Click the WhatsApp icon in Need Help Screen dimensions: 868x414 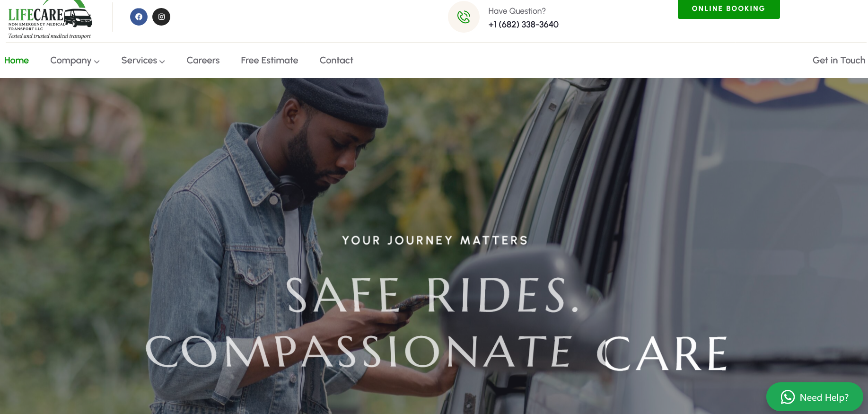(x=788, y=397)
